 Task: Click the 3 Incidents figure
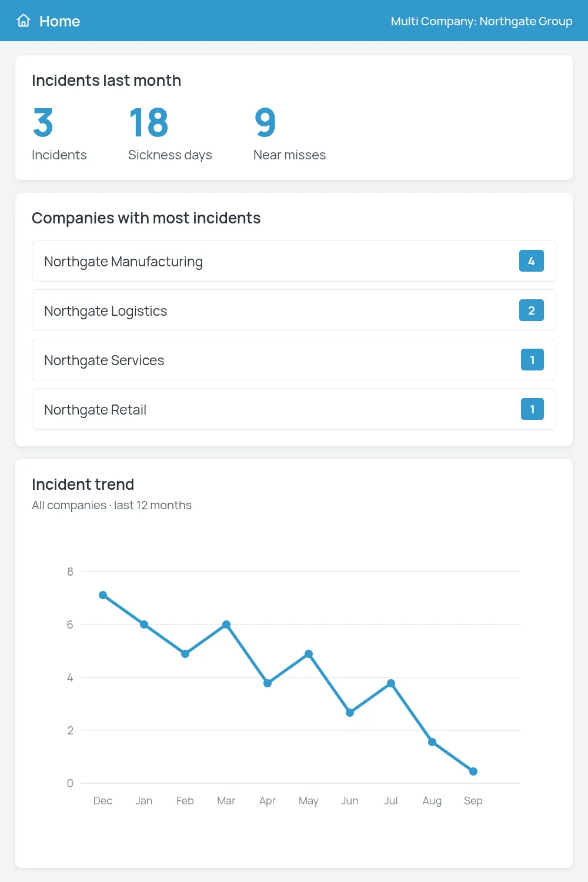pyautogui.click(x=43, y=122)
